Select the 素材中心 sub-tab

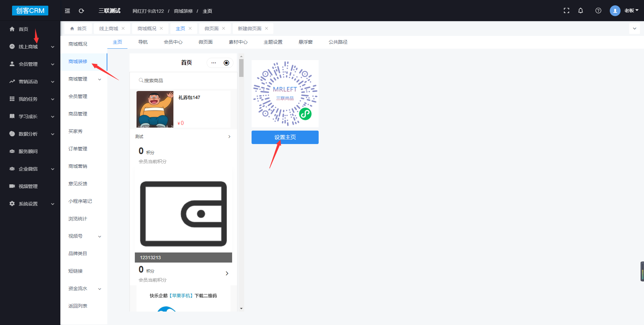click(x=238, y=42)
